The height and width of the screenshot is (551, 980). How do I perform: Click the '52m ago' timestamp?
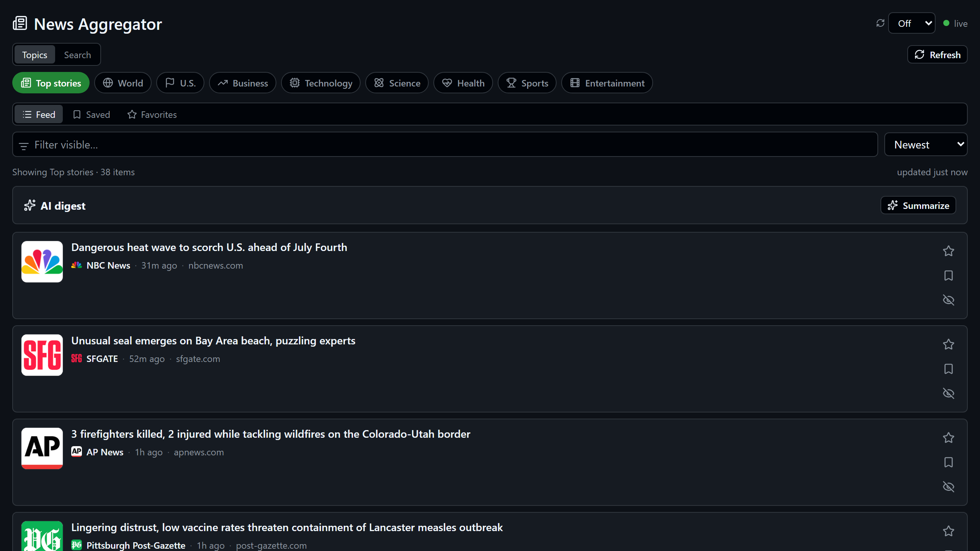pos(147,359)
